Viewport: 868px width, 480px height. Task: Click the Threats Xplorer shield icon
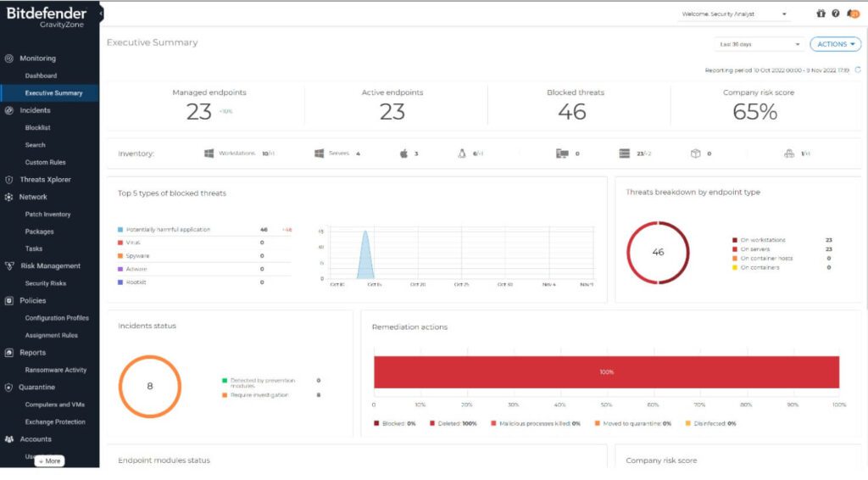click(x=8, y=180)
